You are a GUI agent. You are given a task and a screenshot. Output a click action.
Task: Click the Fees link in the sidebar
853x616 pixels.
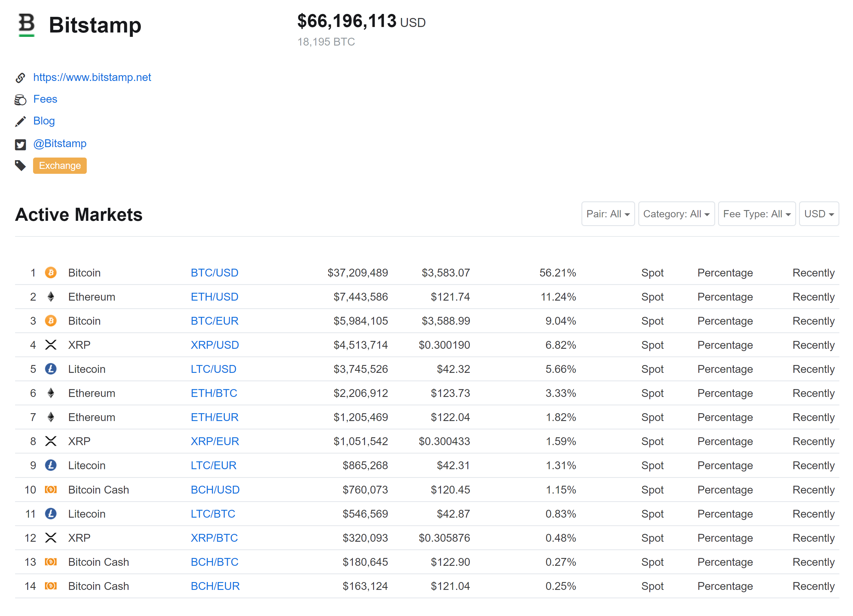45,99
